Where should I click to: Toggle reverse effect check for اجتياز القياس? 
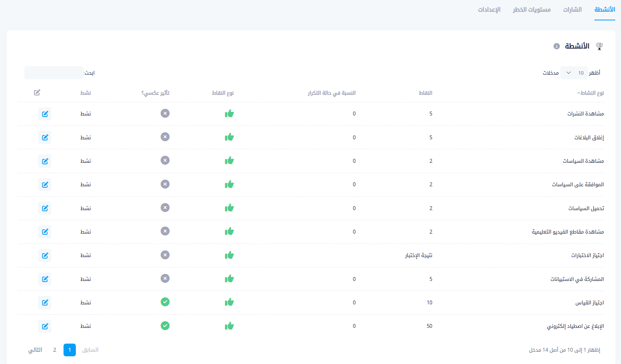pos(165,302)
